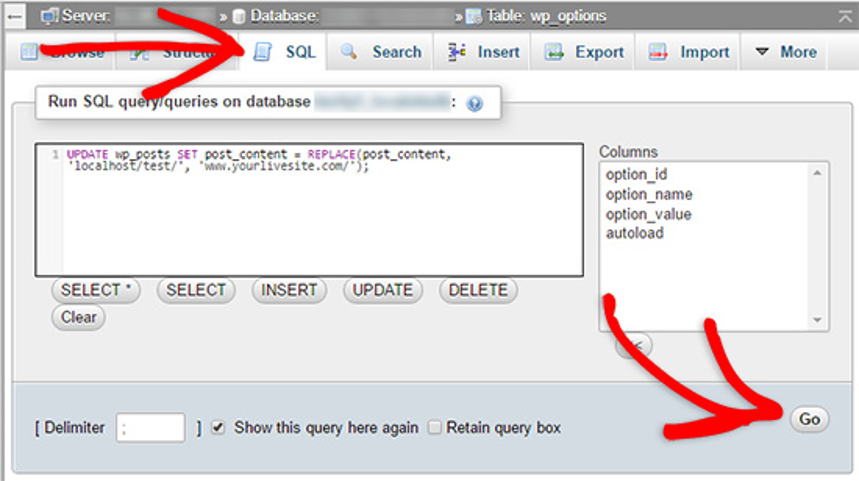Run the query with Go

(x=810, y=419)
